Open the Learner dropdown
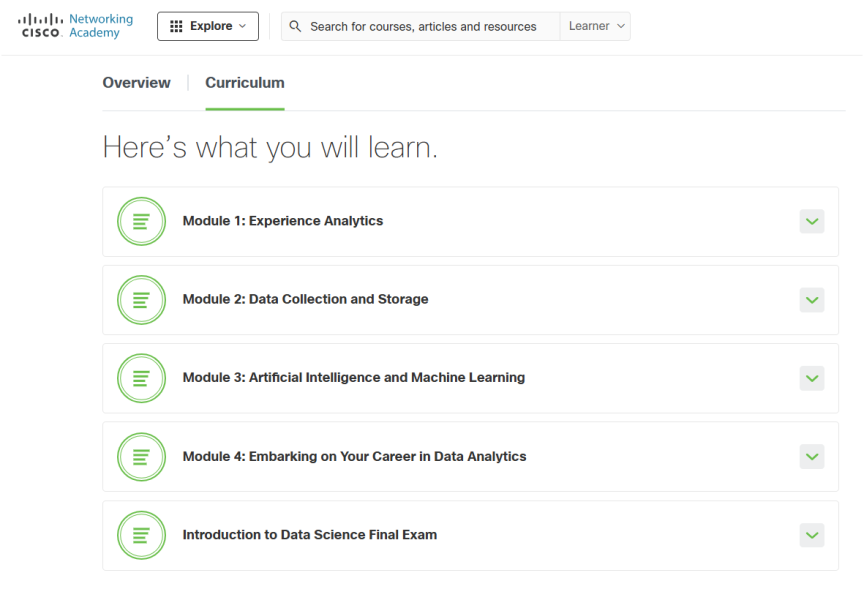Image resolution: width=864 pixels, height=600 pixels. (x=595, y=26)
